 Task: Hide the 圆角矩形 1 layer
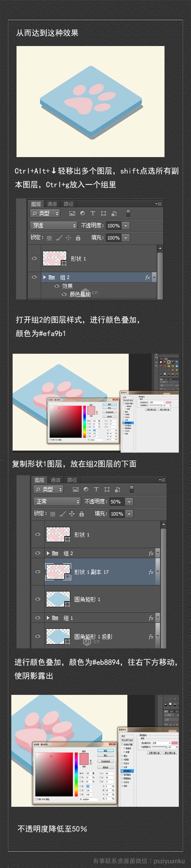[38, 599]
